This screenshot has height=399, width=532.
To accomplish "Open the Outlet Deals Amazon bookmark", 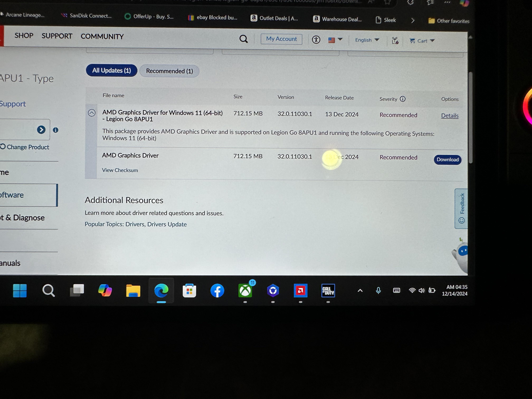I will point(274,18).
